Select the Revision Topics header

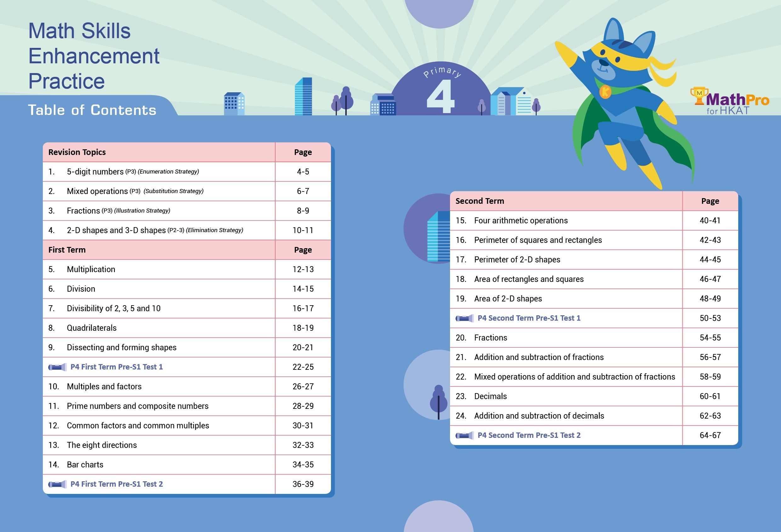(77, 152)
